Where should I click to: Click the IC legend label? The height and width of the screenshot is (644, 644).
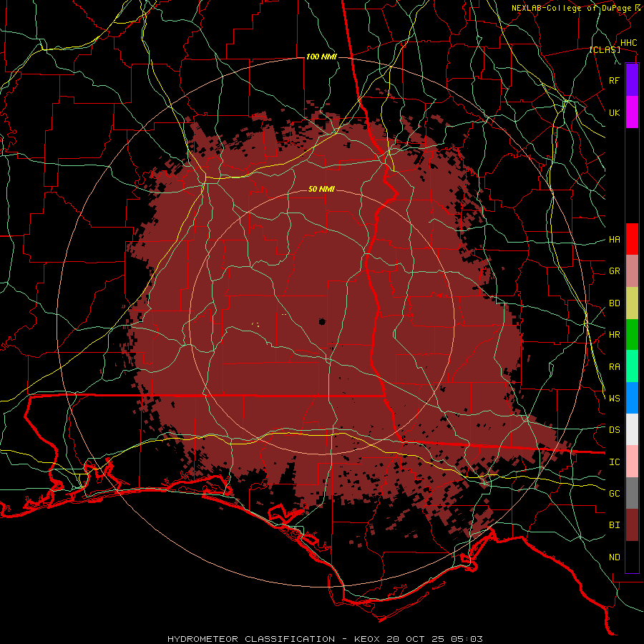(615, 462)
